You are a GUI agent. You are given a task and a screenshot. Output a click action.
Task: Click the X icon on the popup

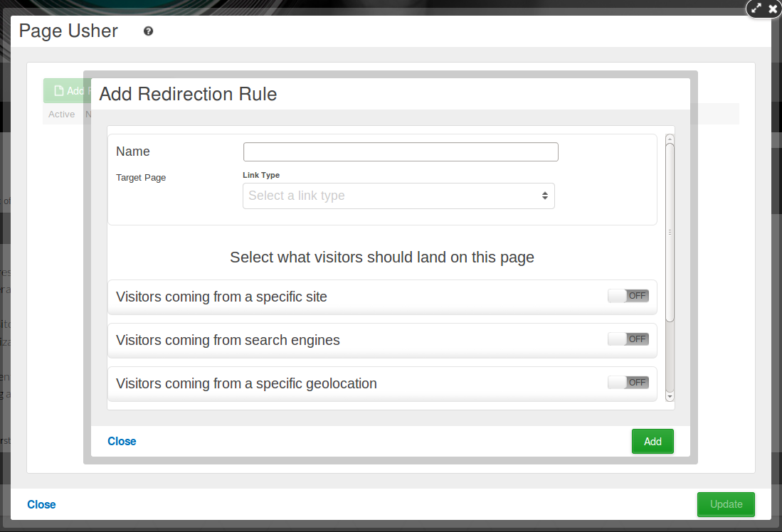coord(773,9)
